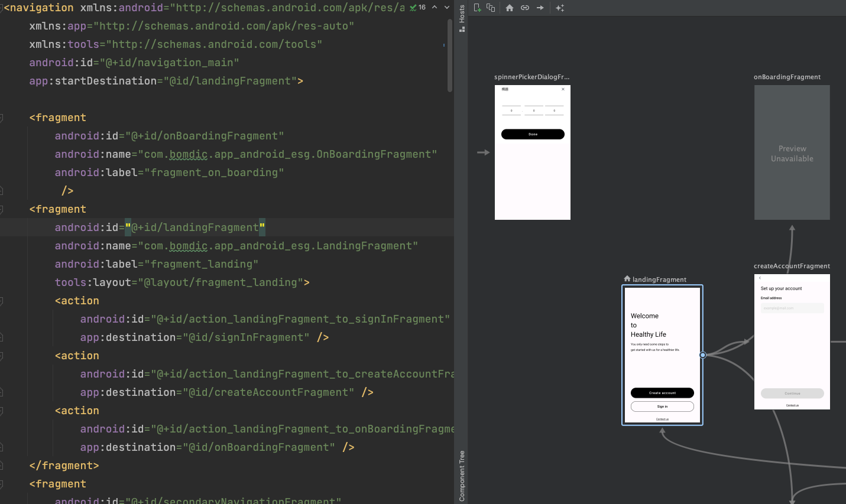Screen dimensions: 846x504
Task: Click action_landingFragment_to_signInFragment id value
Action: pos(300,319)
